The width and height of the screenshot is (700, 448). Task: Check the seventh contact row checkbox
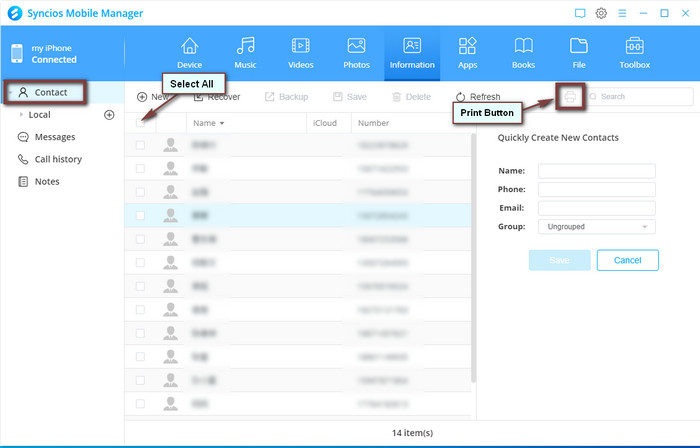[x=140, y=286]
